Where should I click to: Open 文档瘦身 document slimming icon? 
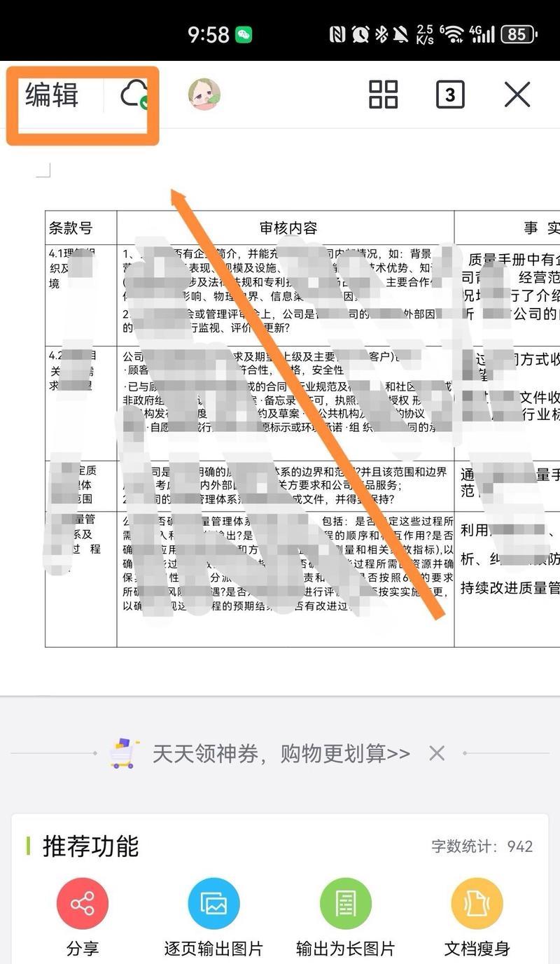pos(477,904)
